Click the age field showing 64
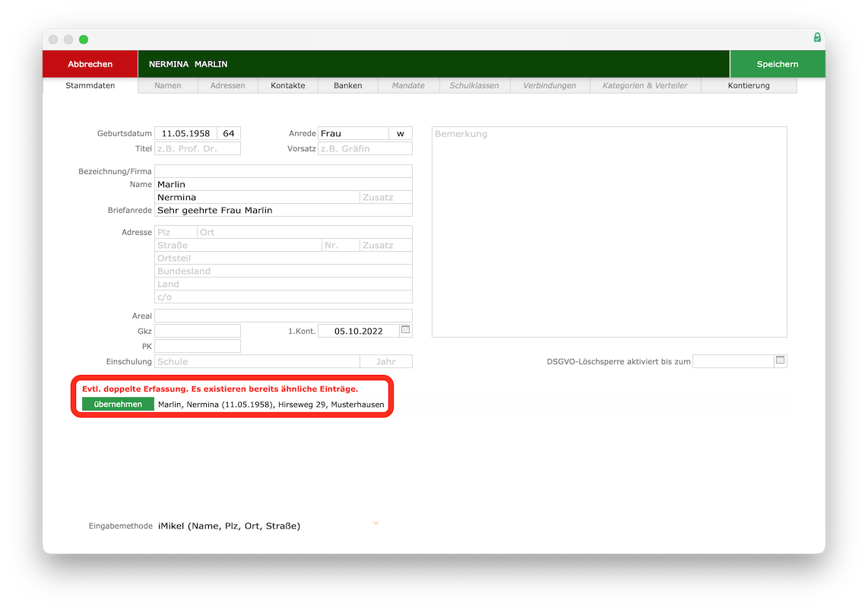Image resolution: width=868 pixels, height=610 pixels. (x=229, y=134)
